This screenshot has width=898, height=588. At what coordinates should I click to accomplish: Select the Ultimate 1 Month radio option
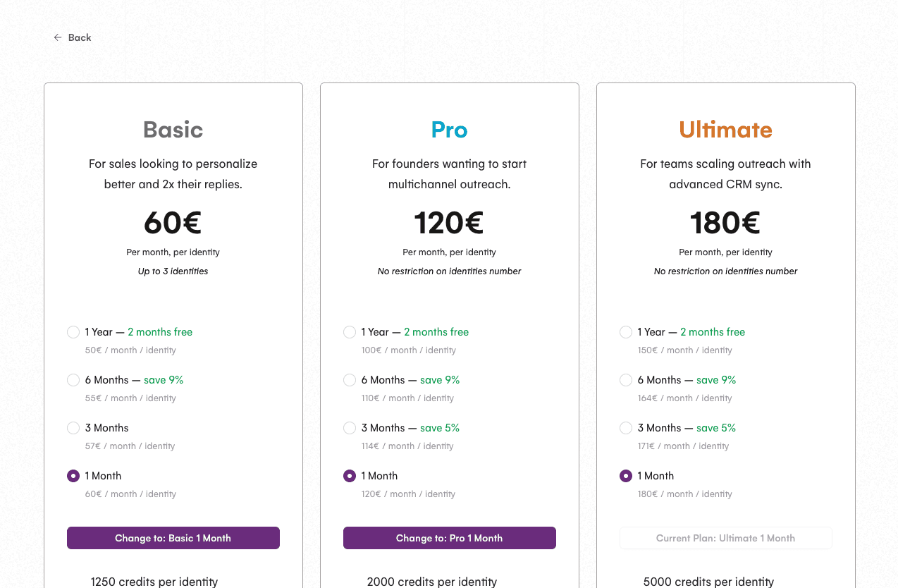pos(626,476)
